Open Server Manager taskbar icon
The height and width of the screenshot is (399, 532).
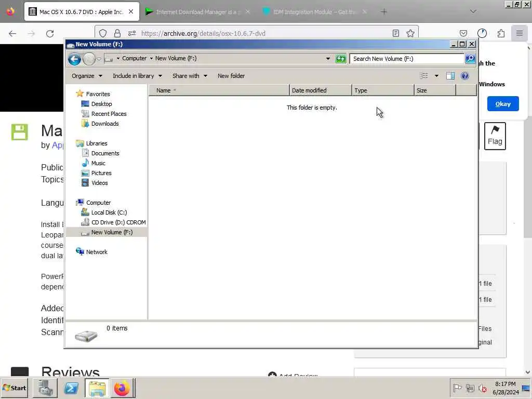coord(45,388)
